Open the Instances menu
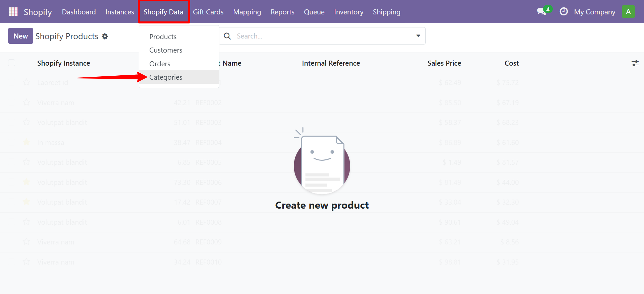The height and width of the screenshot is (294, 644). pos(120,12)
